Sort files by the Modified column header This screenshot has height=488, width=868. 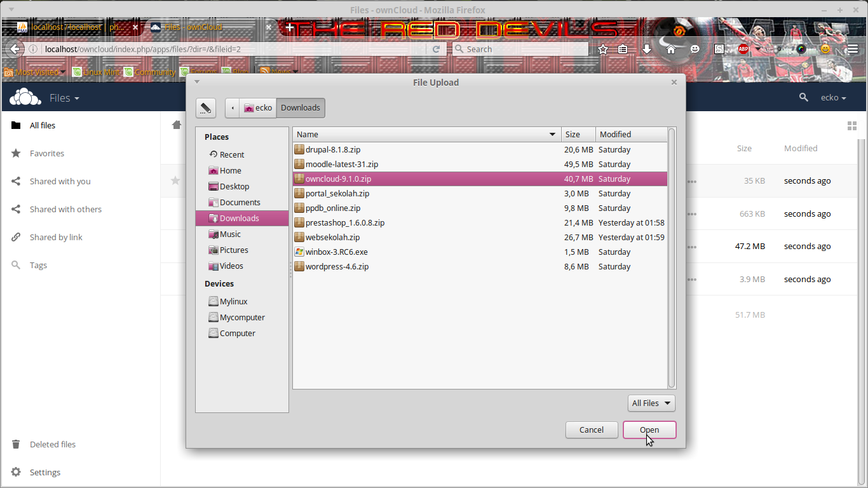coord(632,134)
